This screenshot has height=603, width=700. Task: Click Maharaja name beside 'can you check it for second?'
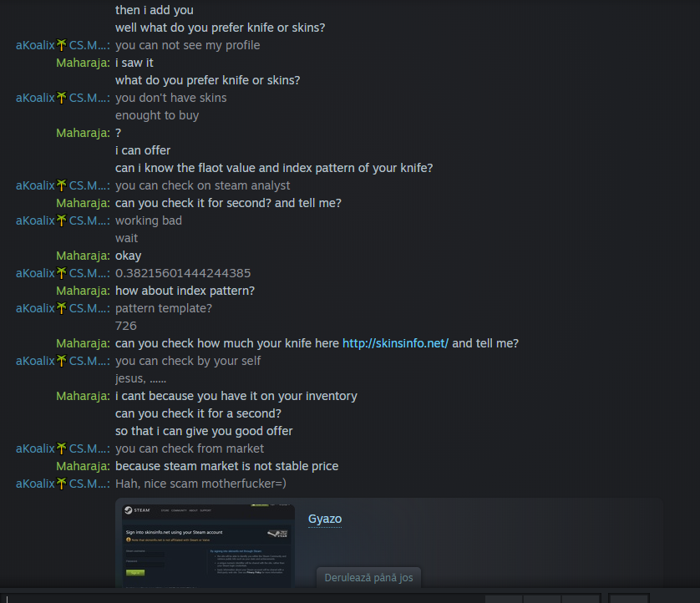(x=83, y=203)
